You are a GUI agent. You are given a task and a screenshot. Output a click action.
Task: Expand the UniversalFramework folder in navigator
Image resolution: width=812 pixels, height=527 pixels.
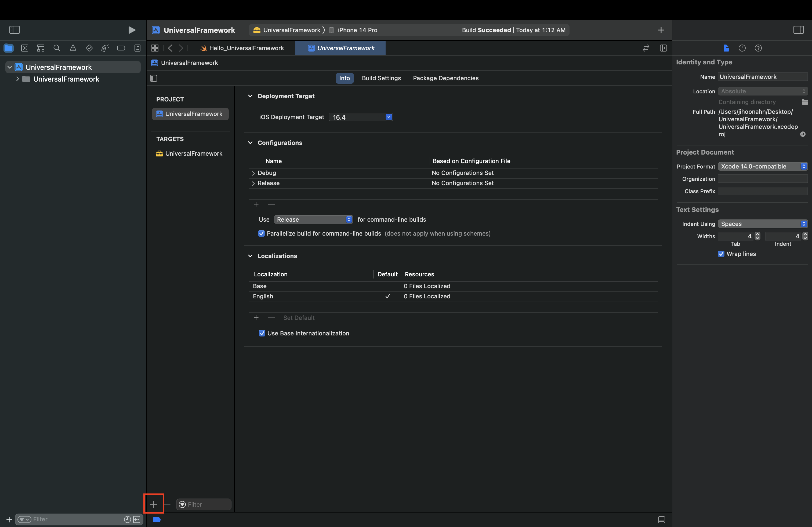tap(17, 79)
